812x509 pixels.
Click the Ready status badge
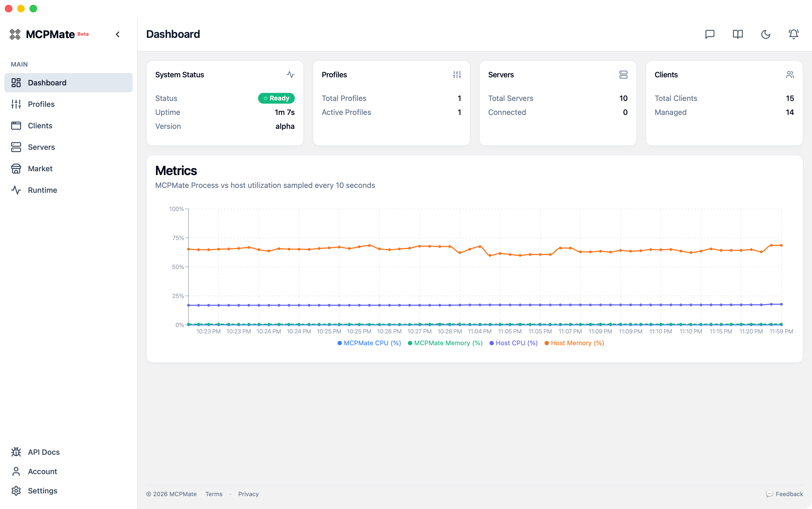pos(276,98)
